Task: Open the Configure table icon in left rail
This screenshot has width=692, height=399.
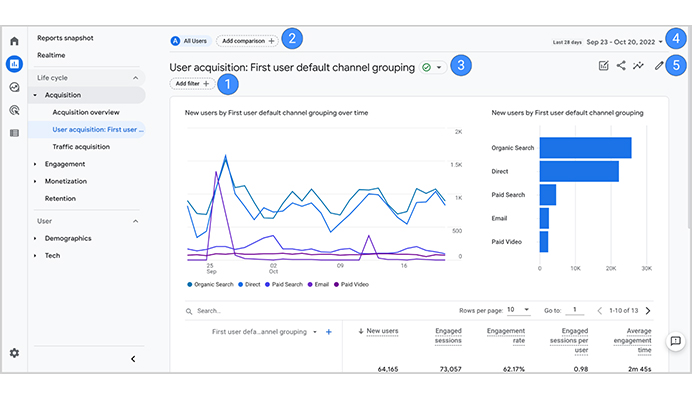Action: point(14,133)
